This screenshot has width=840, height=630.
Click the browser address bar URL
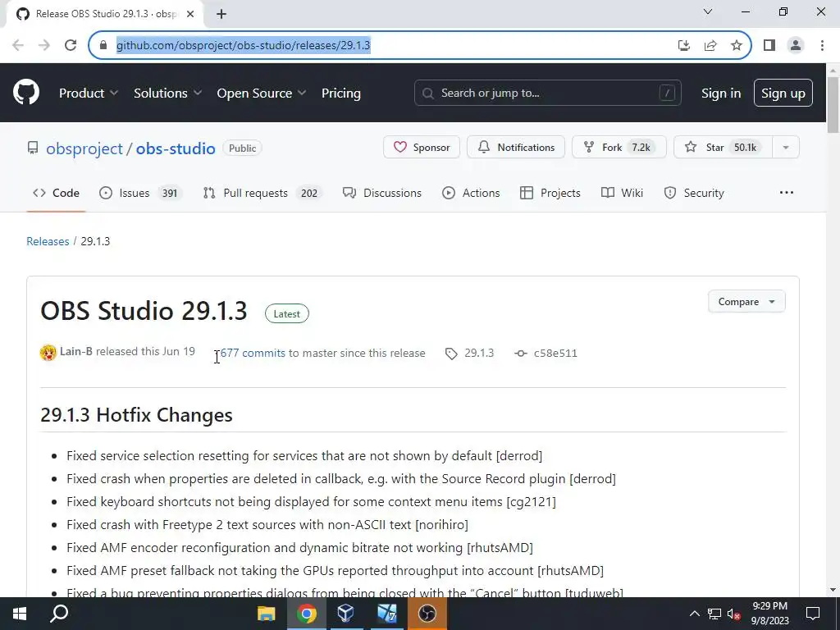click(x=243, y=45)
